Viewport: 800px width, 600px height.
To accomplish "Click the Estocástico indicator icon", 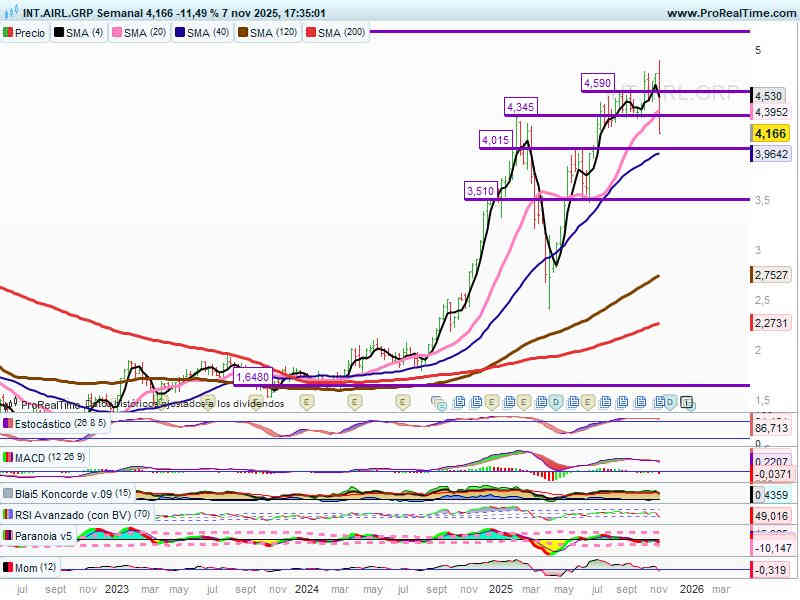I will pyautogui.click(x=8, y=424).
